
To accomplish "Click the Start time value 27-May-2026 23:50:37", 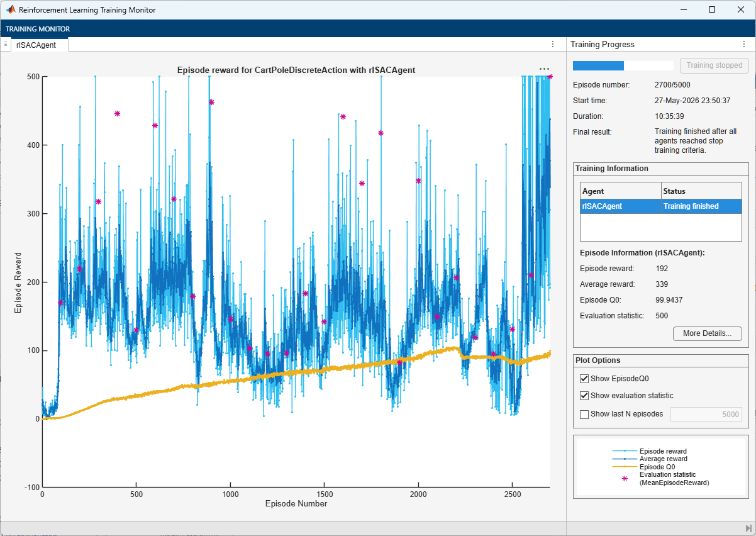I will click(x=692, y=100).
